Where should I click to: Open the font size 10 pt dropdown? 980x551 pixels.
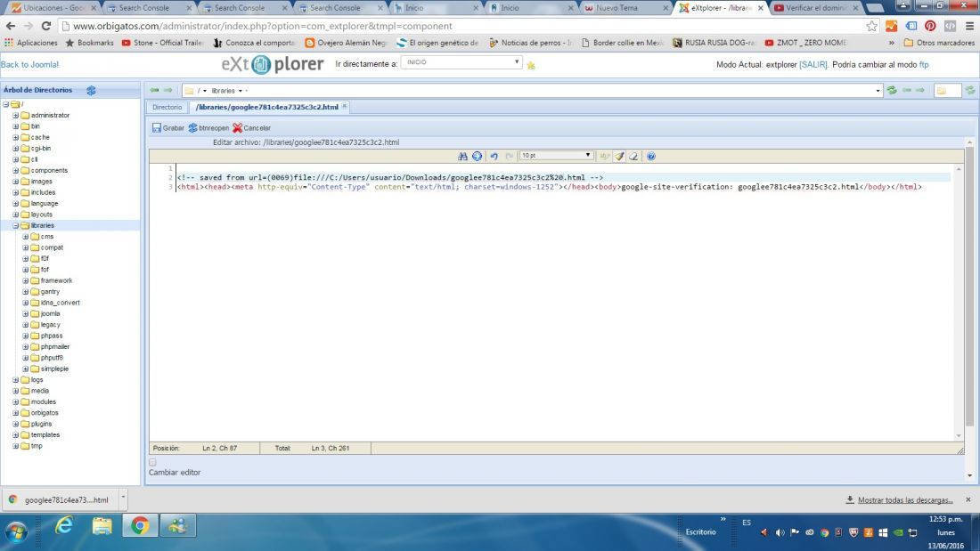coord(556,156)
